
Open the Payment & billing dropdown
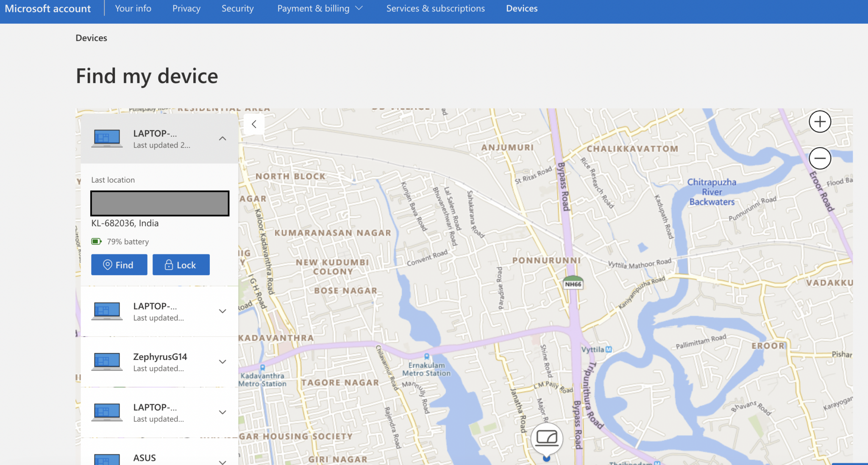pyautogui.click(x=320, y=8)
